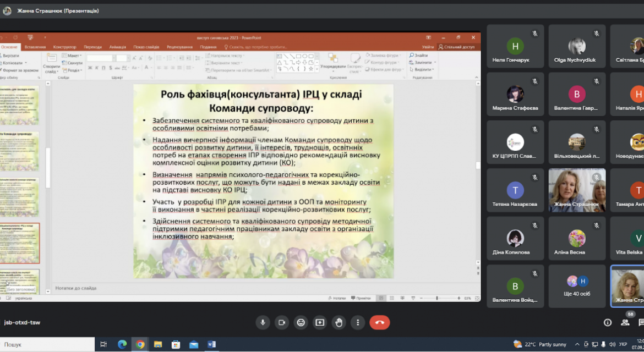Toggle the camera in call controls
Viewport: 644px width, 352px height.
(282, 322)
